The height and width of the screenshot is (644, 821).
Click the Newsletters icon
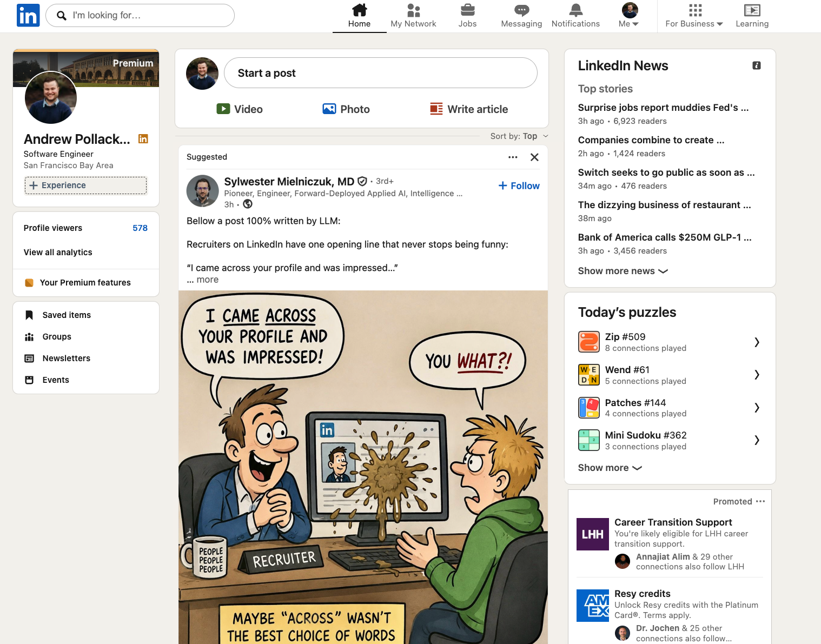[29, 358]
